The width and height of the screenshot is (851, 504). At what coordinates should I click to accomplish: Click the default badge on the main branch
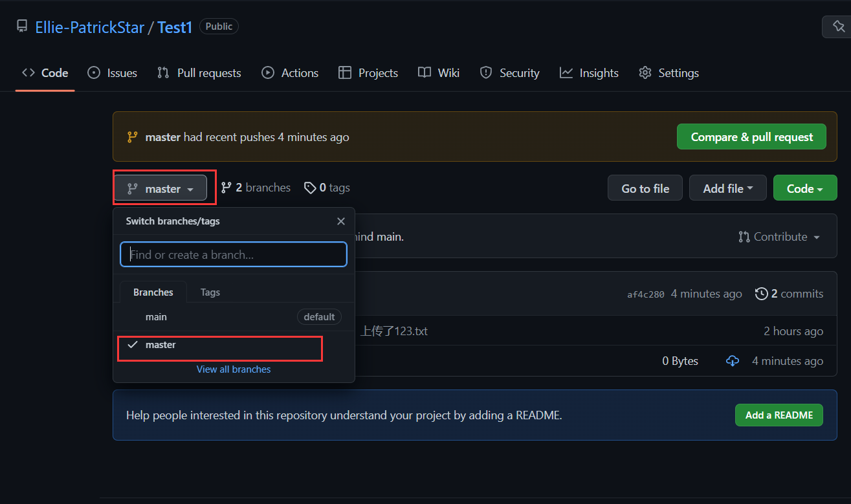coord(319,317)
